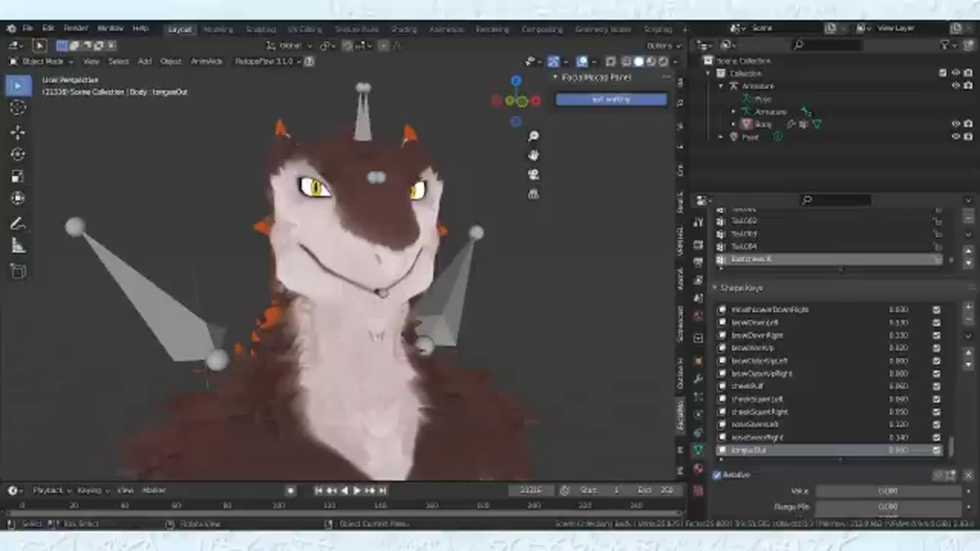Hide the Body object in the outliner

coord(955,123)
